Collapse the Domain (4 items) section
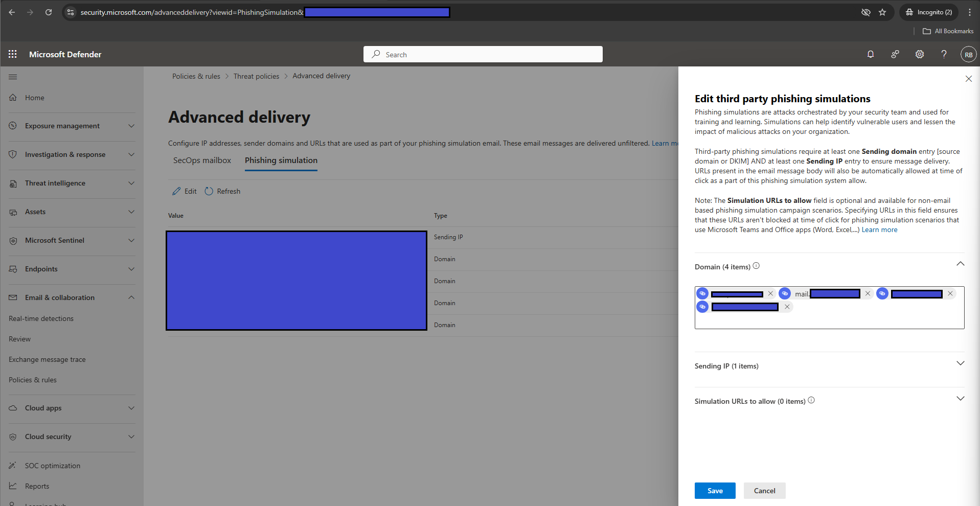The height and width of the screenshot is (506, 980). [x=960, y=263]
